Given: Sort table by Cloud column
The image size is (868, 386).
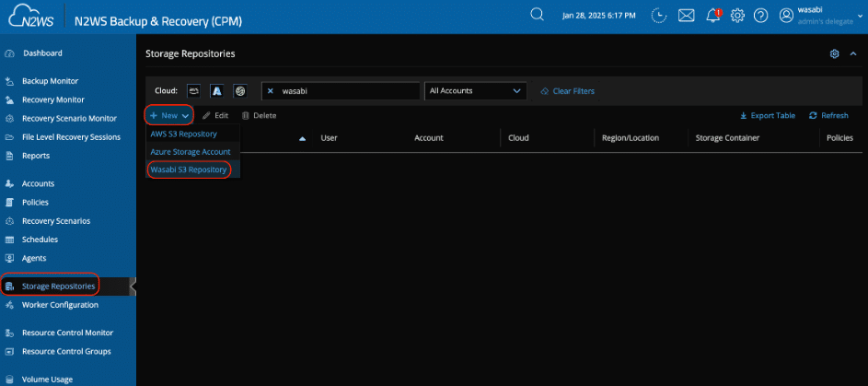Looking at the screenshot, I should pyautogui.click(x=518, y=138).
